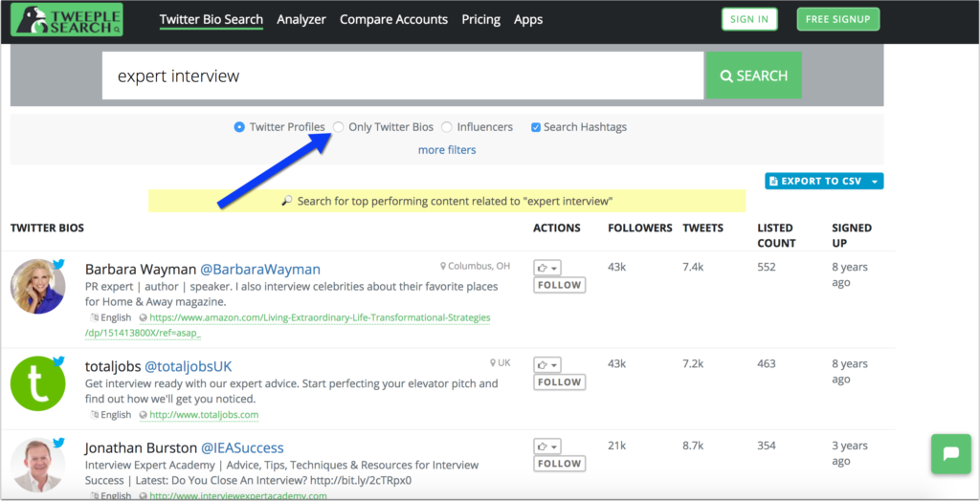Open the actions dropdown for Barbara Wayman
This screenshot has height=501, width=980.
546,268
